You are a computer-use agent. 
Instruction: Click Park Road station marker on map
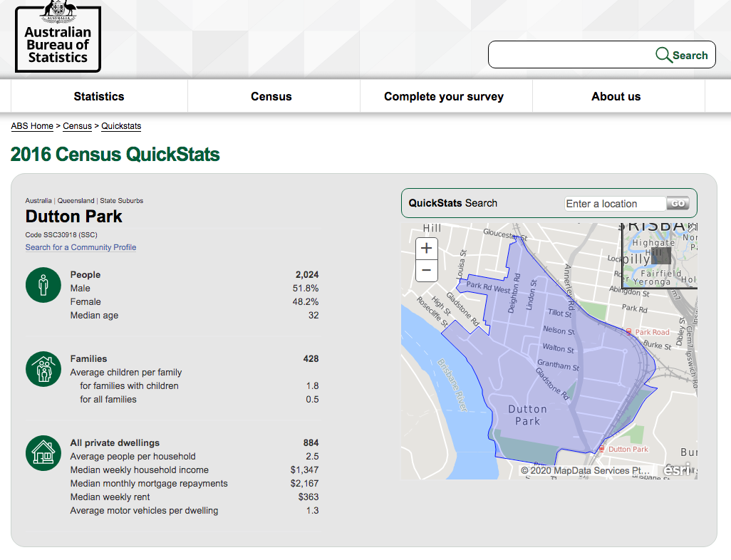click(628, 332)
